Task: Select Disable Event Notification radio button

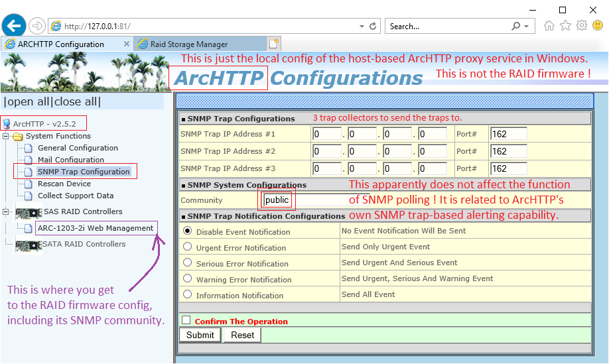Action: (188, 231)
